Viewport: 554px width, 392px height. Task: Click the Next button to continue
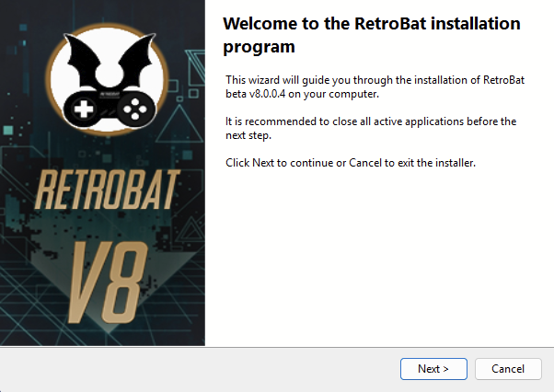point(433,368)
